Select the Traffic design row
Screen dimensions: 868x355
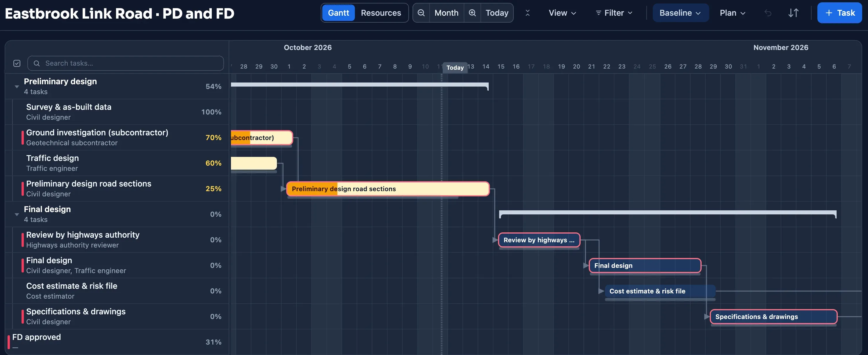(117, 163)
